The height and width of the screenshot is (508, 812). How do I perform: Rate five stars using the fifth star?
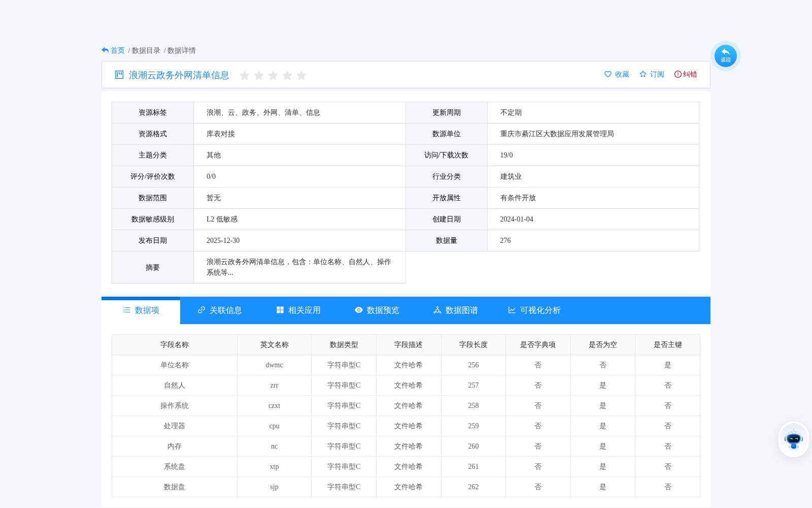301,75
